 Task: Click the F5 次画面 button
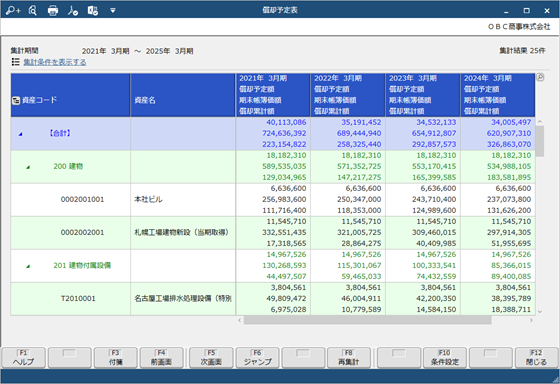[211, 358]
